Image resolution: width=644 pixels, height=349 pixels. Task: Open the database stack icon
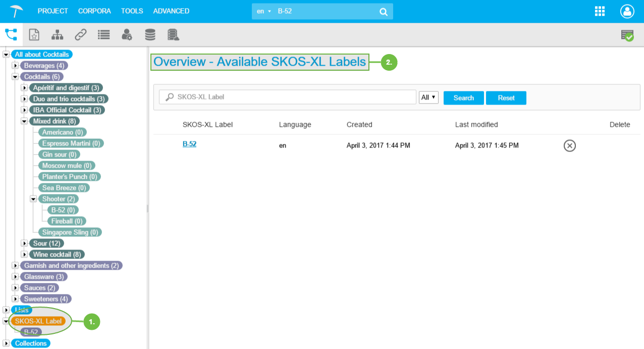pos(150,34)
